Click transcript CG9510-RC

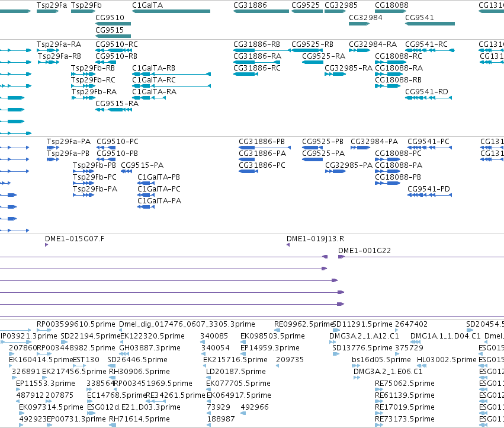(x=114, y=50)
